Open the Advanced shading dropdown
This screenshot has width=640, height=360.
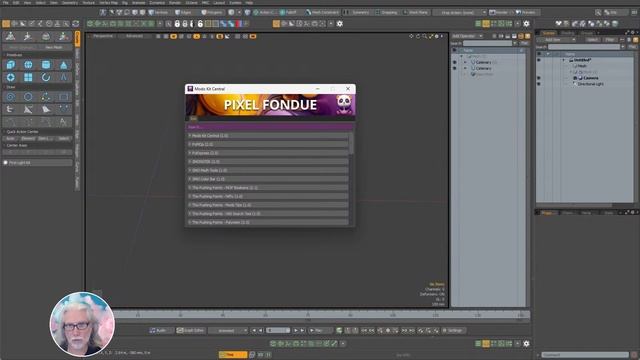point(134,36)
